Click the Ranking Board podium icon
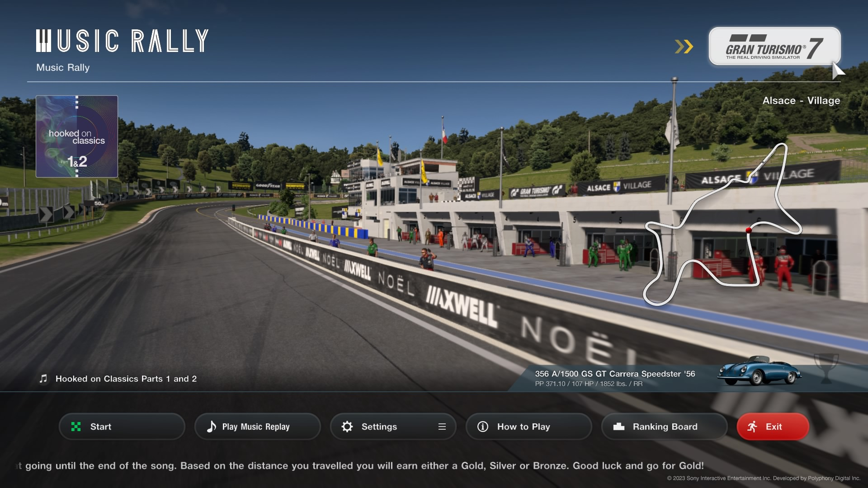The image size is (868, 488). click(x=618, y=427)
